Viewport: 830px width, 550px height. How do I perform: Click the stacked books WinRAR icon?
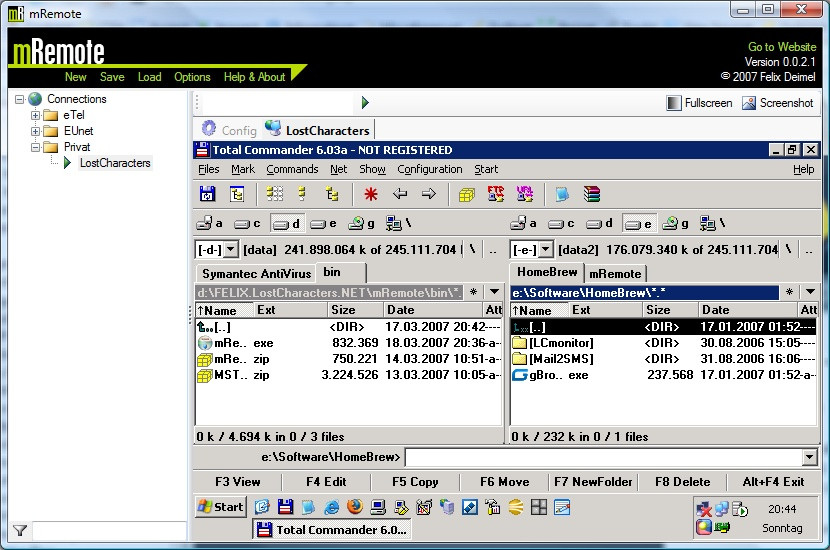[x=592, y=194]
